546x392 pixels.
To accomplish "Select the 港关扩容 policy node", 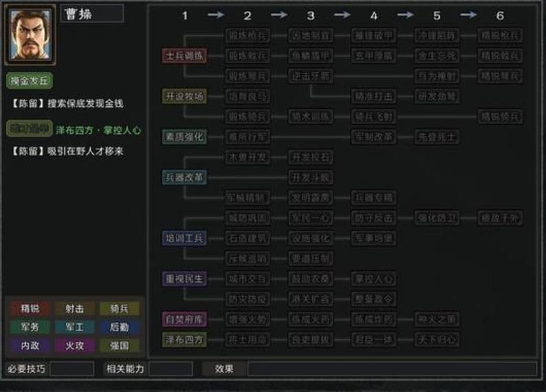I will point(311,299).
